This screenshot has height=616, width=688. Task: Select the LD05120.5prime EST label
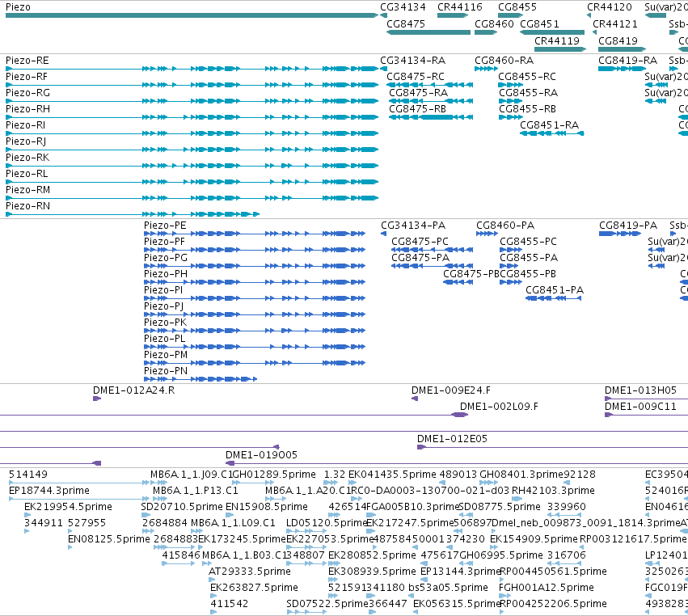tap(326, 522)
